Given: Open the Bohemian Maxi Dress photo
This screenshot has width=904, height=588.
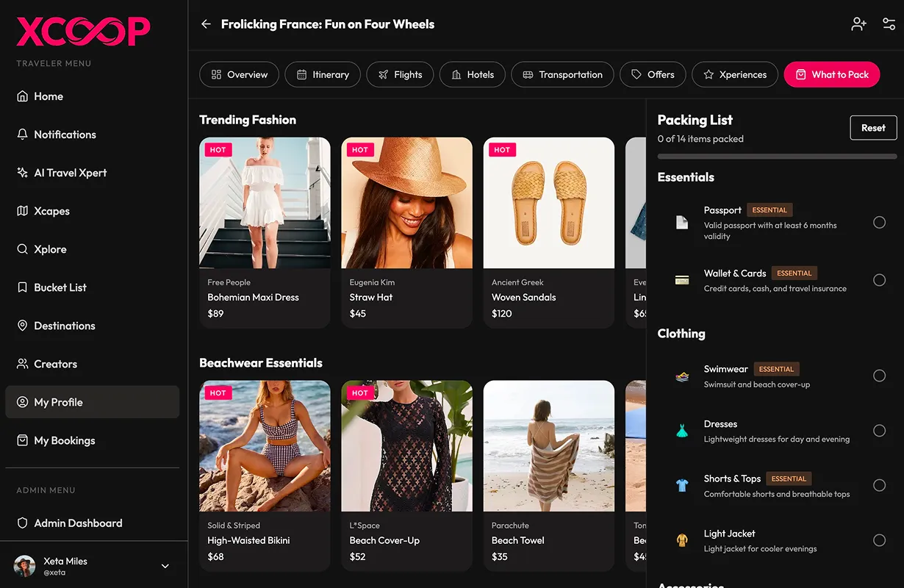Looking at the screenshot, I should tap(265, 203).
